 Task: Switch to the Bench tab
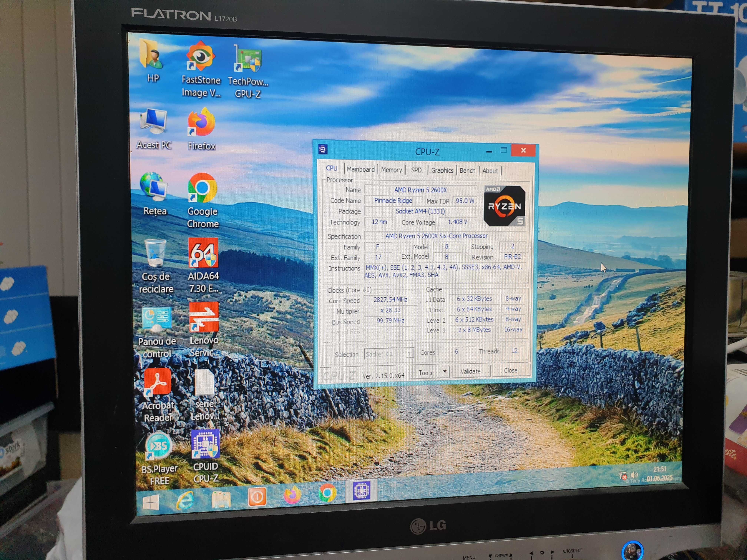[x=467, y=171]
